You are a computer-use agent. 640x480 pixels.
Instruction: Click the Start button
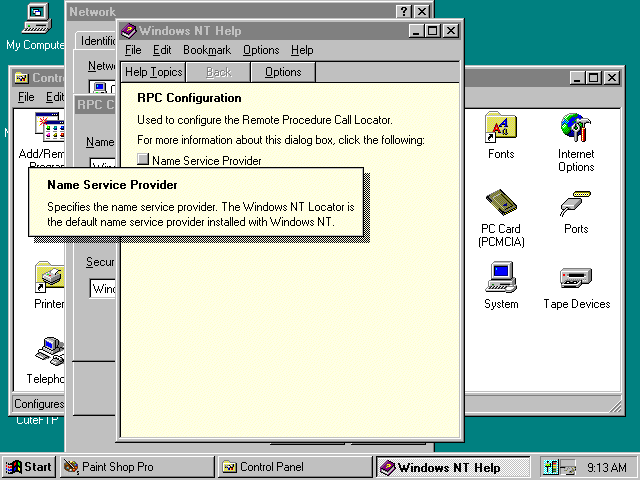[x=29, y=467]
